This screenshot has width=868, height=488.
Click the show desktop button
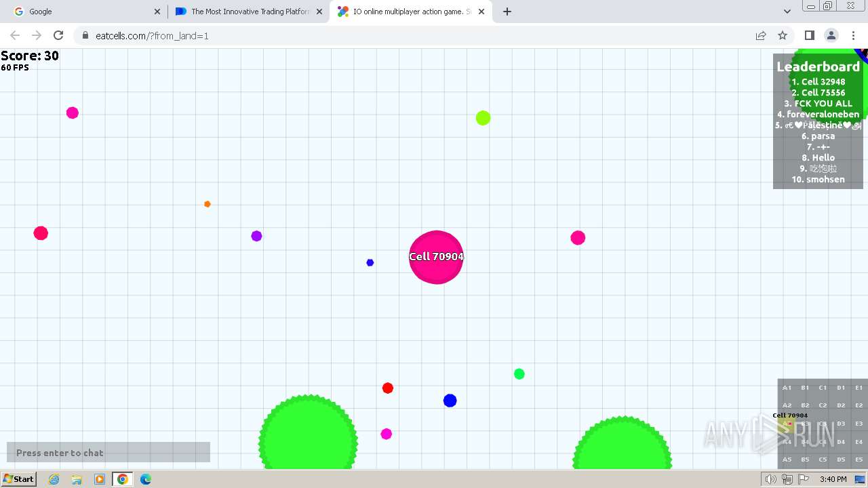pos(860,479)
